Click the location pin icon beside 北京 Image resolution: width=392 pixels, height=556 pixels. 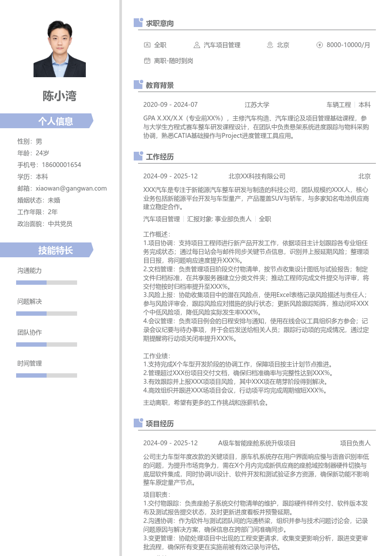tap(270, 45)
